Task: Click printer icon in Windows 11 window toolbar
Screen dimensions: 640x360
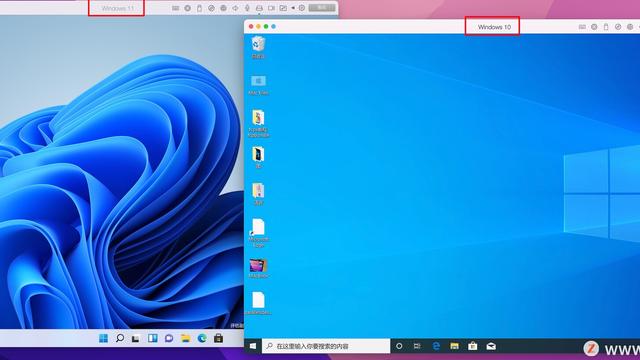Action: coord(259,8)
